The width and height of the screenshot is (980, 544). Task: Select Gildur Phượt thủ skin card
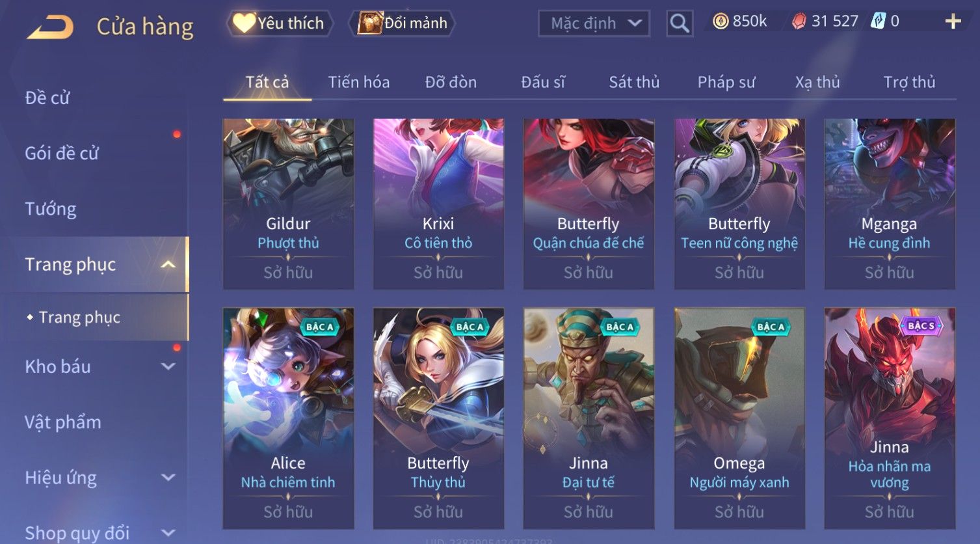(288, 204)
